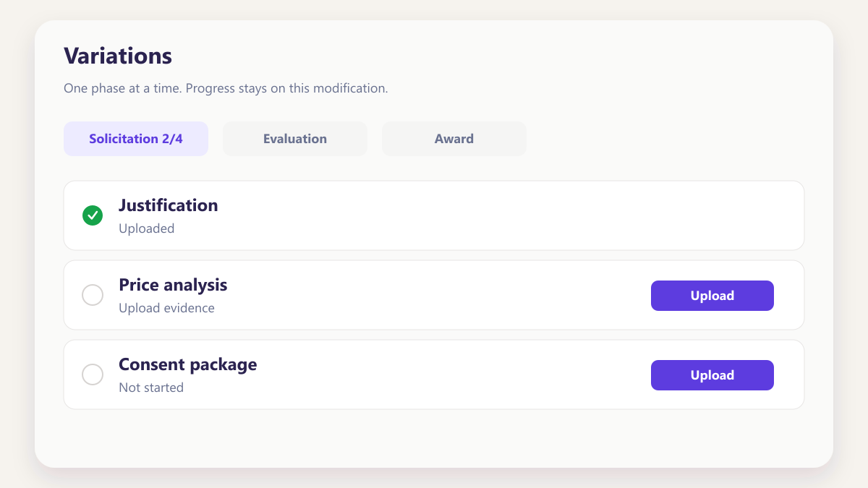
Task: Click the green checkmark beside Justification
Action: pyautogui.click(x=93, y=215)
